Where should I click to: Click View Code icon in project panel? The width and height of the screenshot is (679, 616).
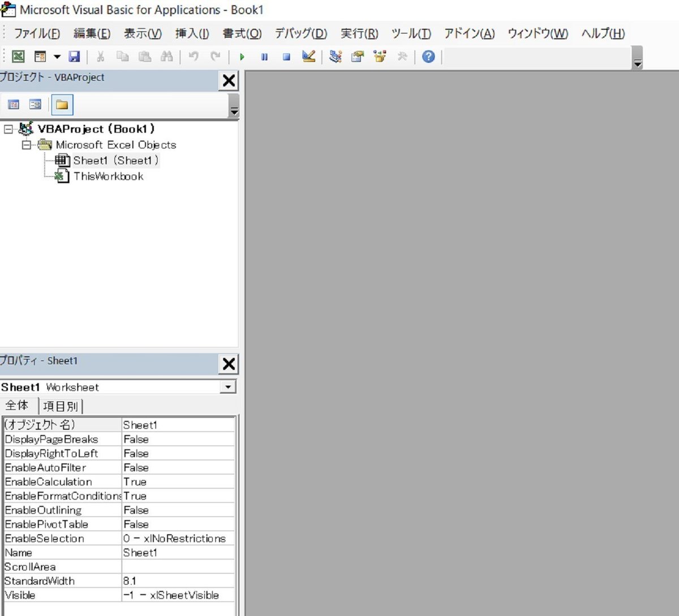14,105
